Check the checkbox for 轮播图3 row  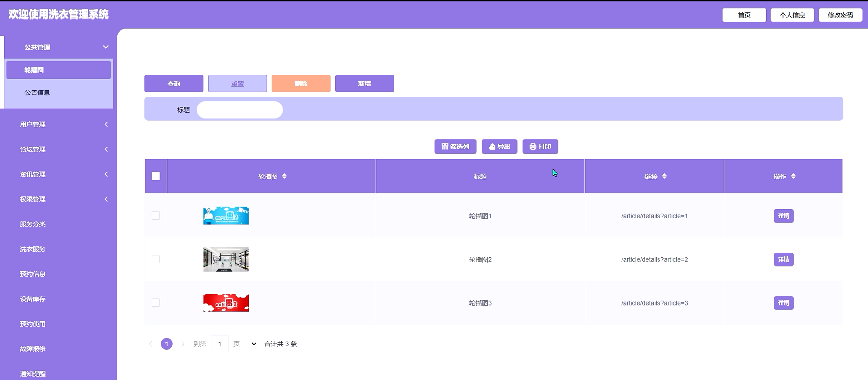(x=156, y=303)
